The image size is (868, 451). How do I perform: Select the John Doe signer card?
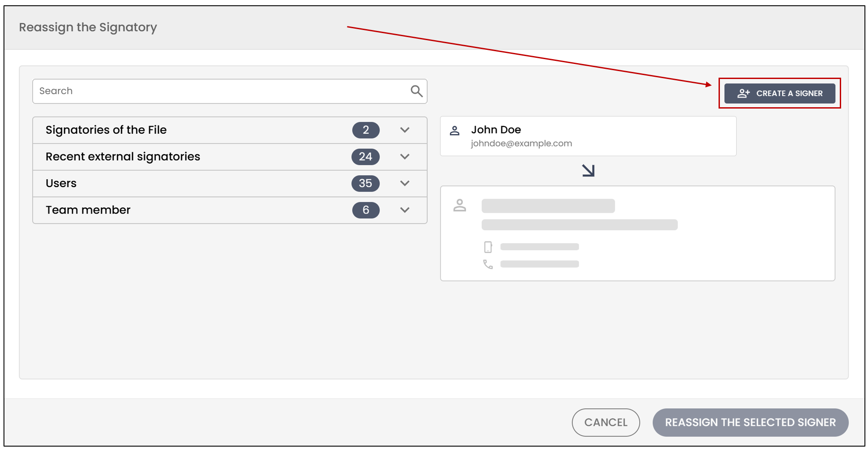pyautogui.click(x=588, y=136)
